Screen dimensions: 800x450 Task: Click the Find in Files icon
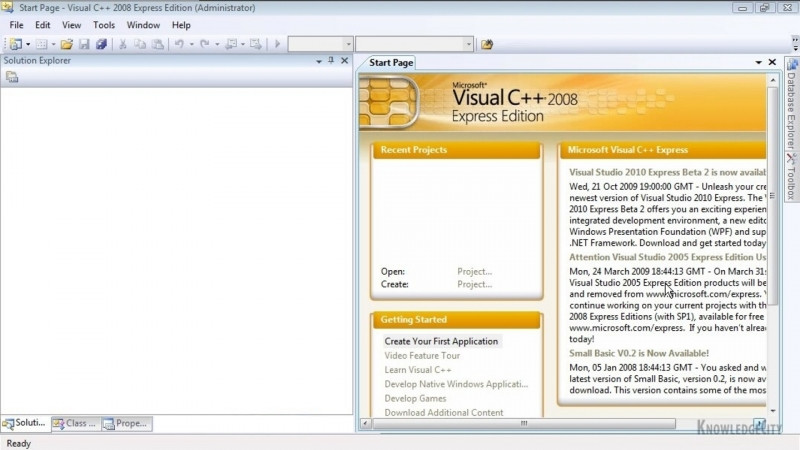[487, 44]
